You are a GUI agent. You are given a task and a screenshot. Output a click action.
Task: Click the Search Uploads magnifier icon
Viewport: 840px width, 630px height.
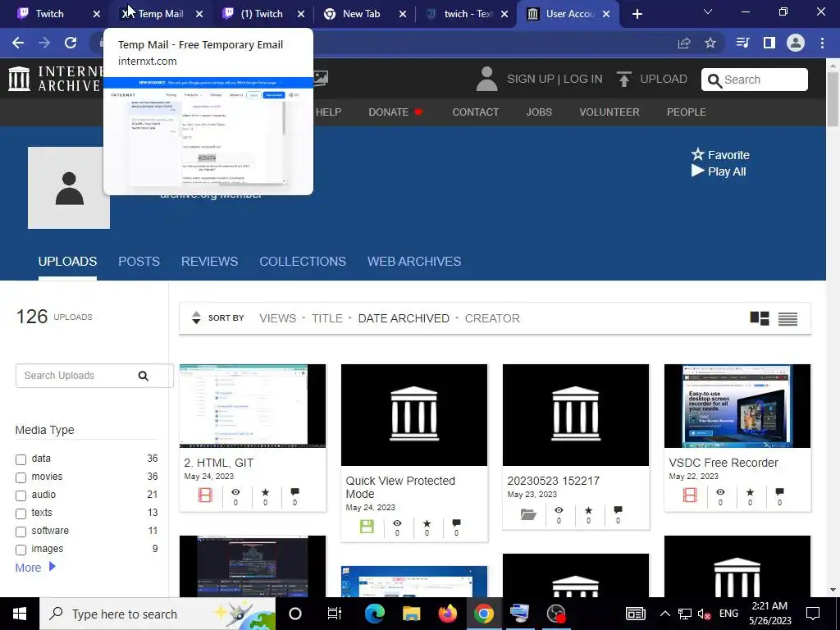pyautogui.click(x=143, y=376)
